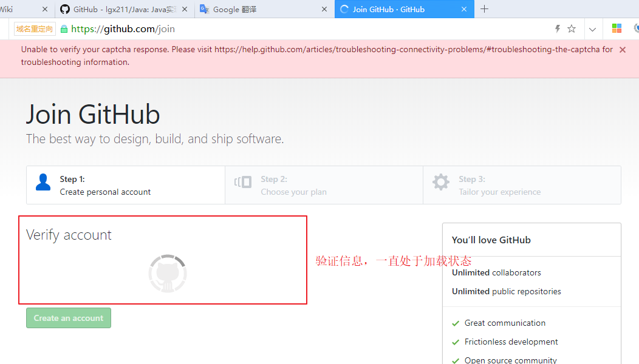Click the lightning speed-mode icon
Viewport: 639px width, 364px height.
click(x=558, y=29)
